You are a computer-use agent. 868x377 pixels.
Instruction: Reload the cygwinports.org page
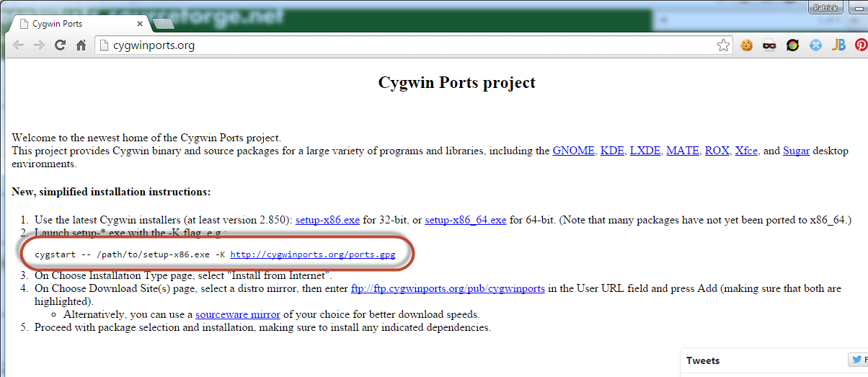61,45
